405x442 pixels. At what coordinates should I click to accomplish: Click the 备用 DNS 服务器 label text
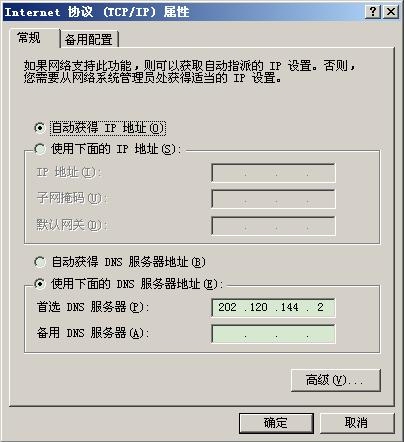point(93,333)
